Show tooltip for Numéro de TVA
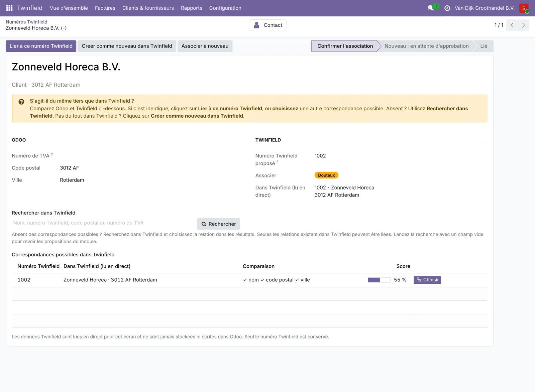The image size is (535, 392). pos(52,154)
